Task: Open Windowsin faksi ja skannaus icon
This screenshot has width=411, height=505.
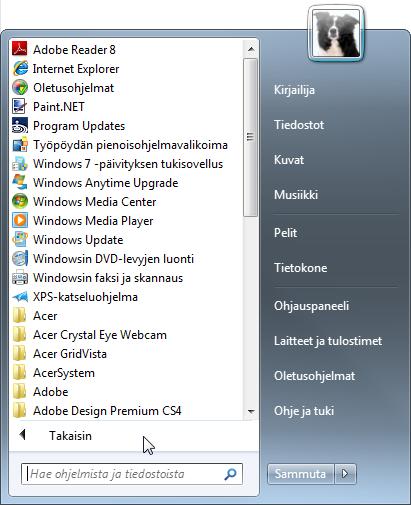Action: point(20,278)
